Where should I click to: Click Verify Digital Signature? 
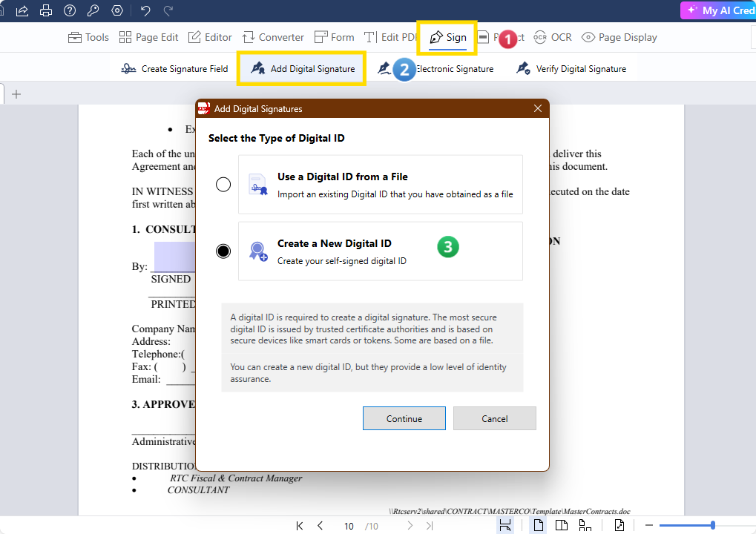[x=571, y=69]
